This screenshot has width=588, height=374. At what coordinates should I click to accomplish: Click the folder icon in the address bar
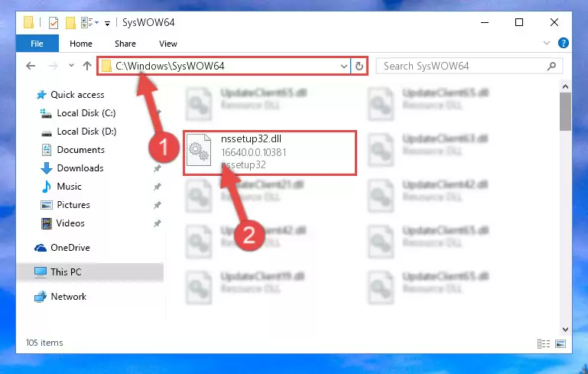106,67
